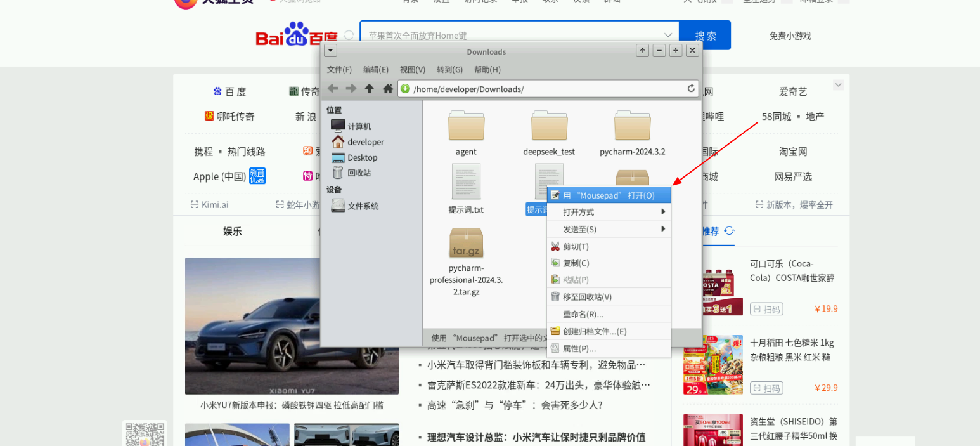Select the deepseek_test folder icon
The width and height of the screenshot is (980, 446).
point(549,126)
